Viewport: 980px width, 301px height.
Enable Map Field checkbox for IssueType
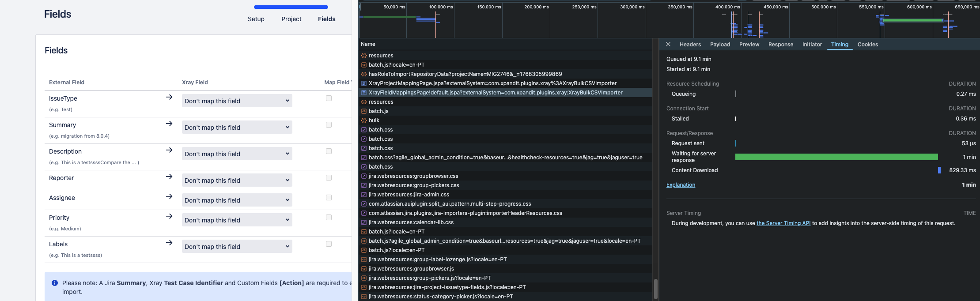329,98
